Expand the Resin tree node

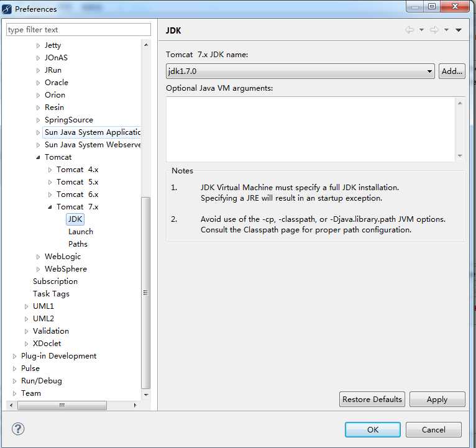[38, 107]
